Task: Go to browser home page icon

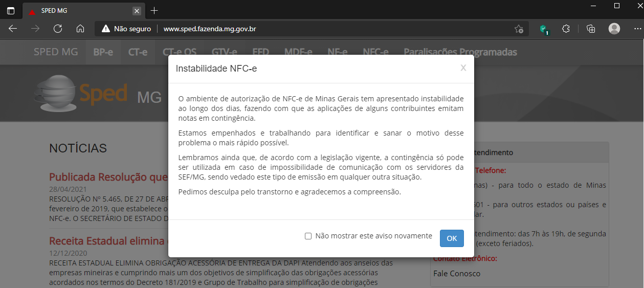Action: [80, 29]
